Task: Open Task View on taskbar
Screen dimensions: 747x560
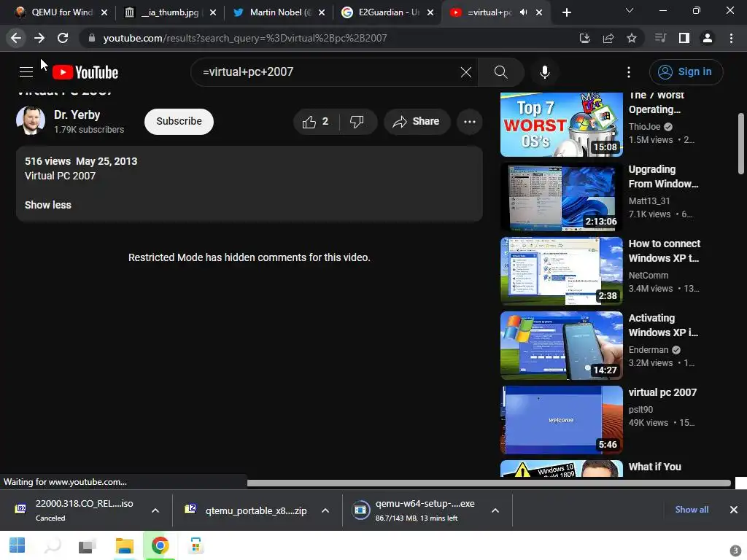Action: pos(88,545)
